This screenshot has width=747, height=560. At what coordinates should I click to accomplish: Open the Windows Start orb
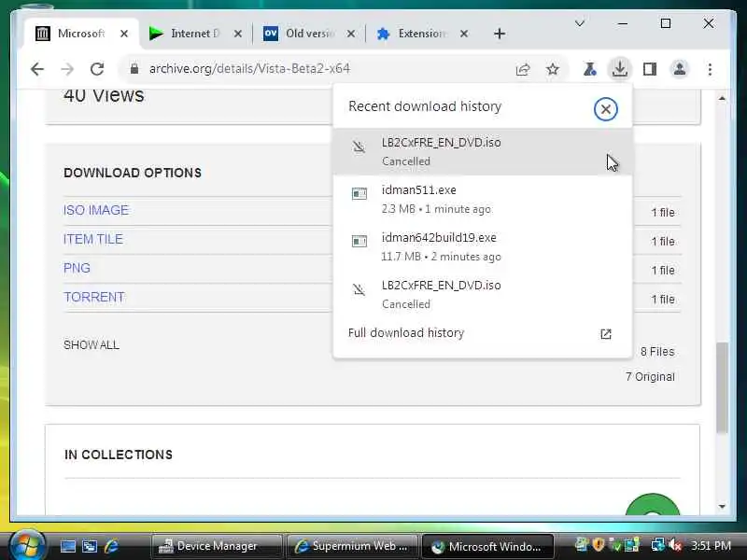[x=27, y=545]
